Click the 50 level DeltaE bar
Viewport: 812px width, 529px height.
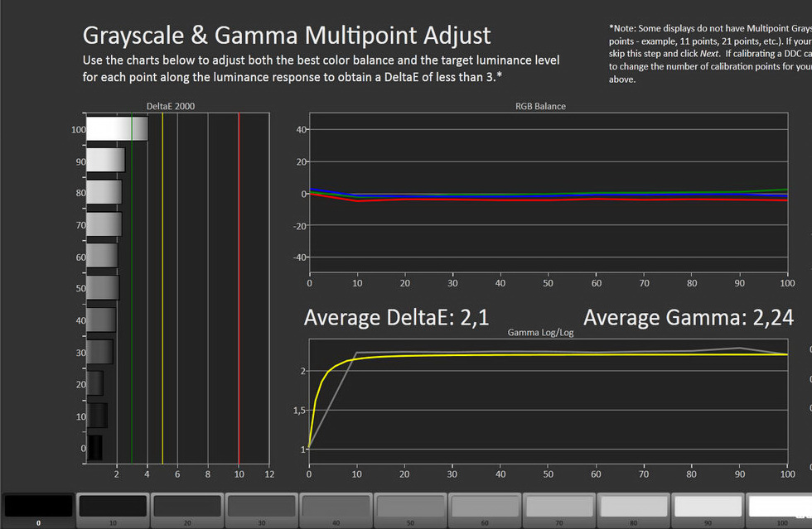(103, 288)
